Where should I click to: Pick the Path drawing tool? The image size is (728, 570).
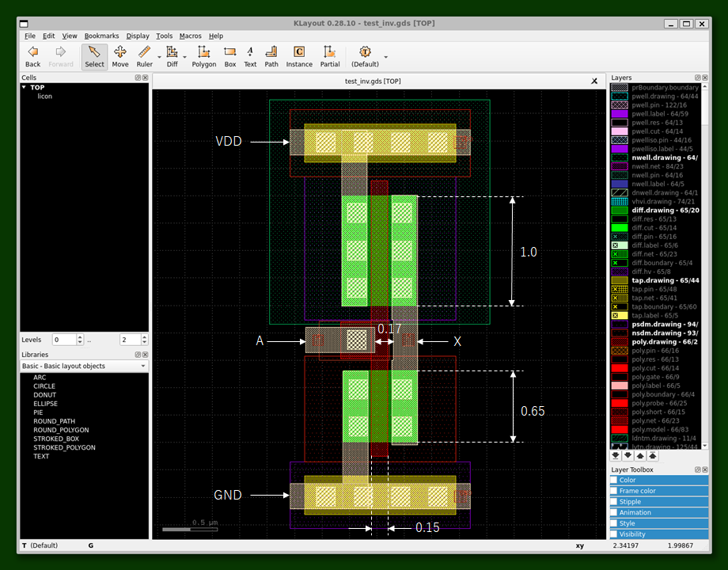pyautogui.click(x=271, y=57)
